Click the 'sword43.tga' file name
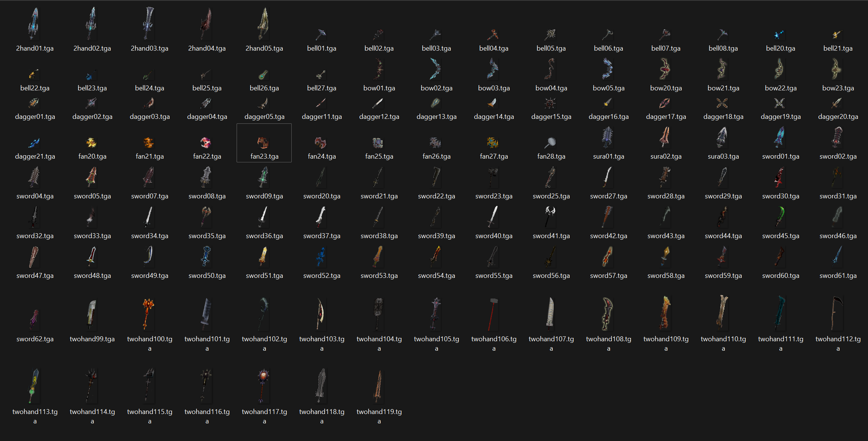868x441 pixels. tap(666, 236)
